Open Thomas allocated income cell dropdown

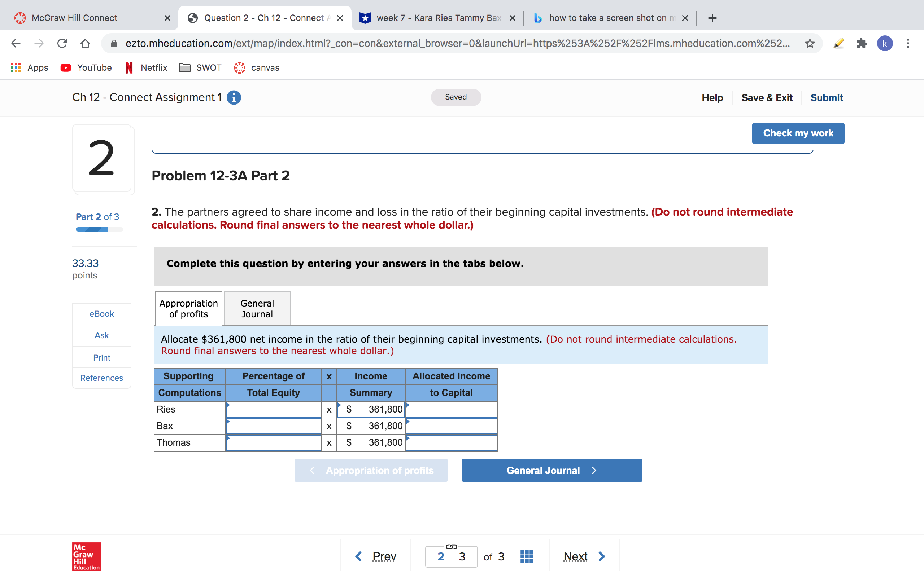click(x=451, y=443)
